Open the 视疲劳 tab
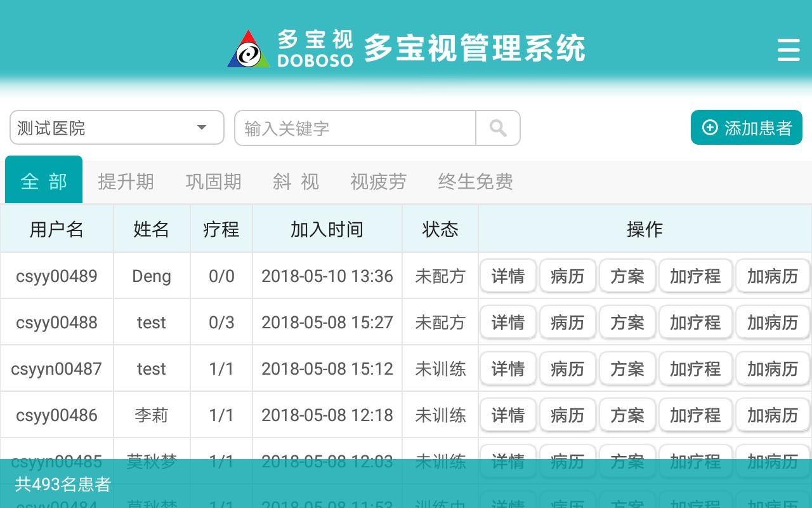The width and height of the screenshot is (812, 508). pos(378,182)
